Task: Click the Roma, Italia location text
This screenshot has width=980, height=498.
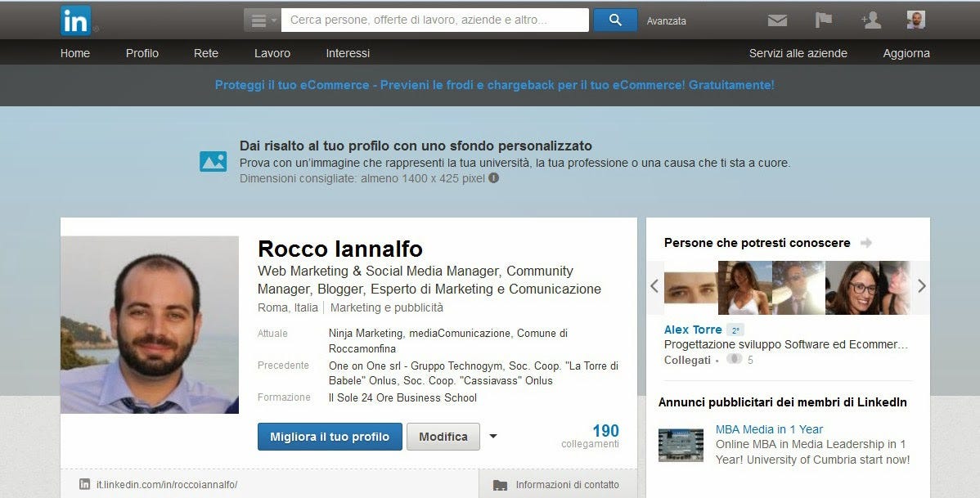Action: pos(287,307)
